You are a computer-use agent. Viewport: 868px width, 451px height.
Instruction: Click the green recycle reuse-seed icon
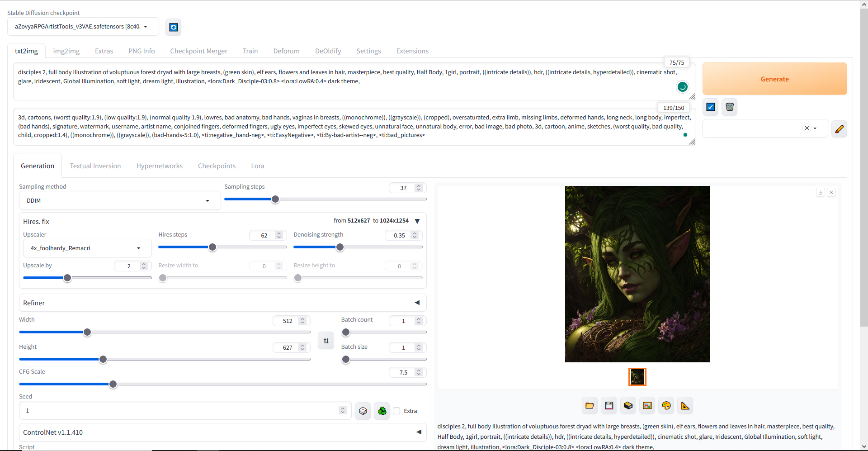[x=382, y=411]
